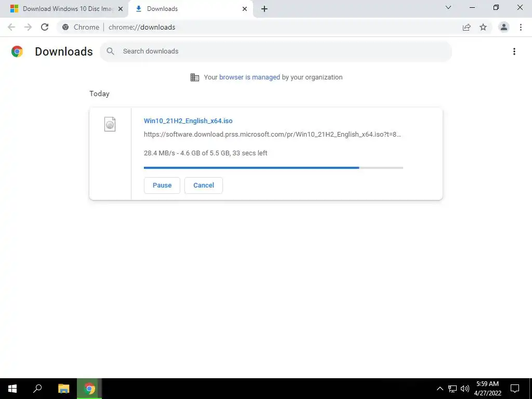This screenshot has width=532, height=399.
Task: Click the Downloads page heading
Action: coord(64,51)
